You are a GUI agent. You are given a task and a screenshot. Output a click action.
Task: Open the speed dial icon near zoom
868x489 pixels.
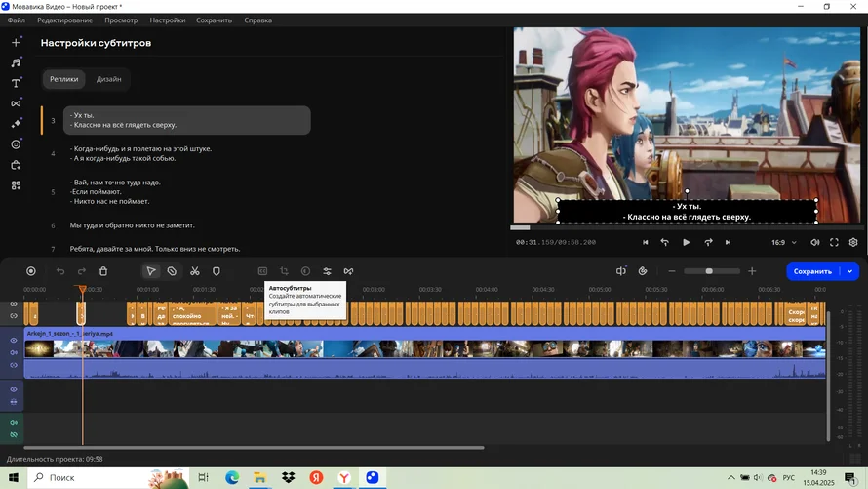643,271
